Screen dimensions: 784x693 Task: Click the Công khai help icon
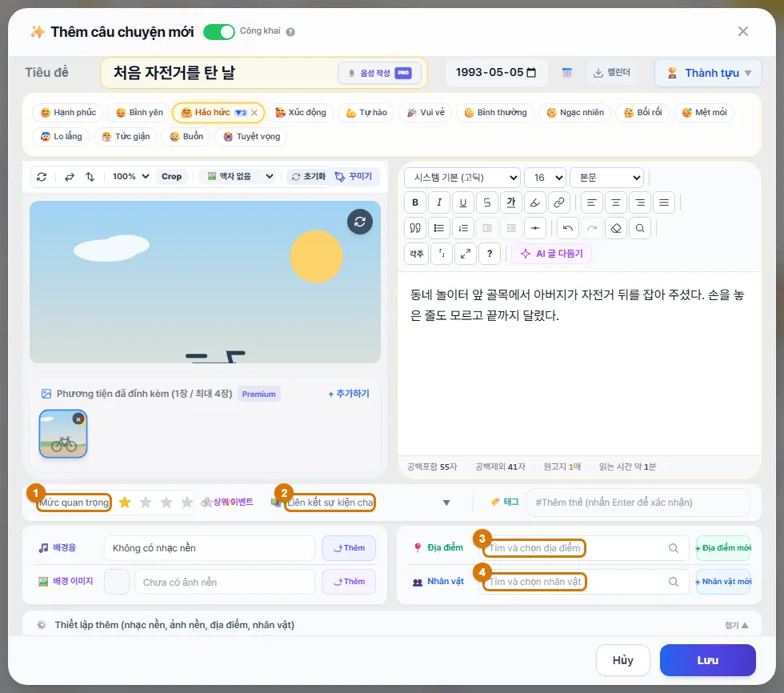(290, 31)
